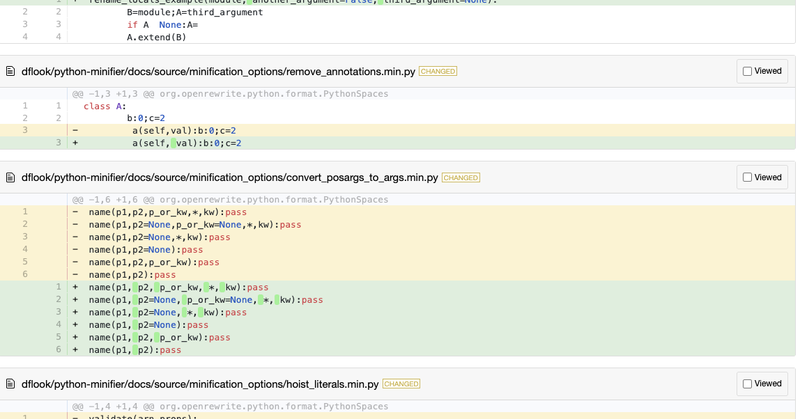Click the file icon beside convert_posargs_to_args.min.py
This screenshot has width=800, height=419.
tap(11, 178)
